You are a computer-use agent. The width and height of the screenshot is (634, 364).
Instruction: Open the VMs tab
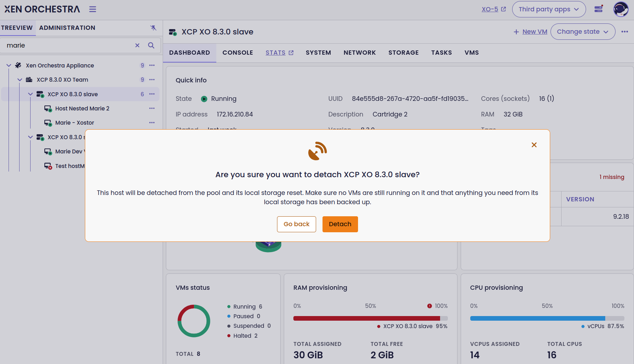472,53
